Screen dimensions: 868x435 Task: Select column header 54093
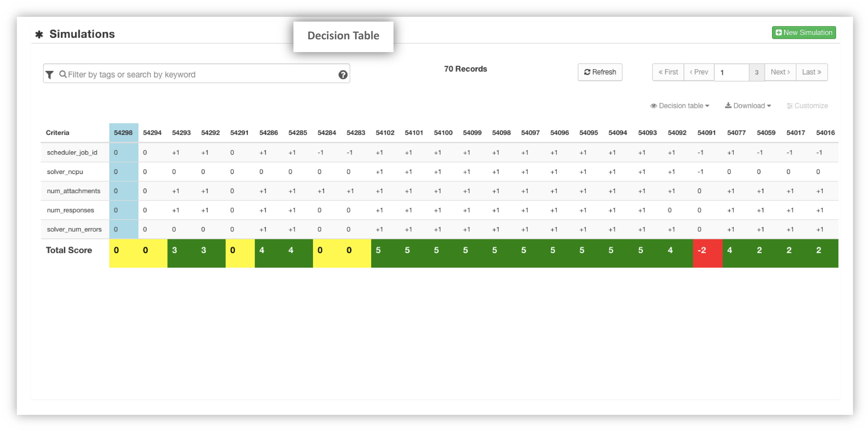click(647, 133)
